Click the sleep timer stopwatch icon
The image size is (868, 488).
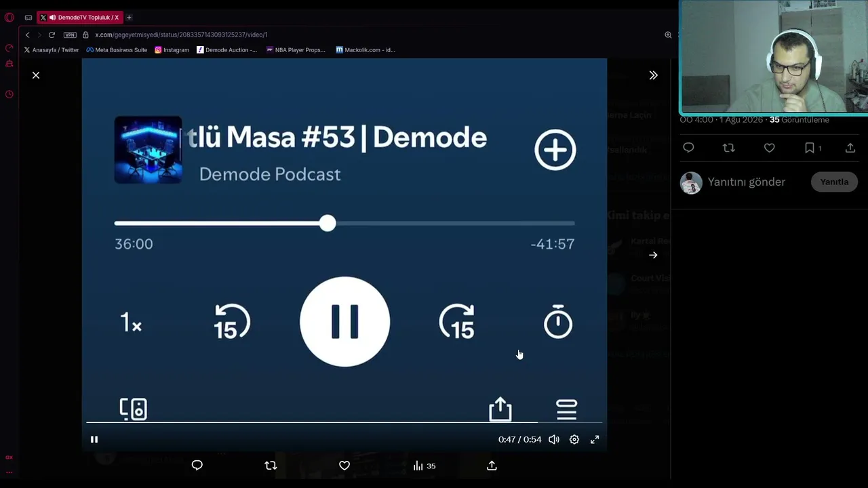point(558,321)
